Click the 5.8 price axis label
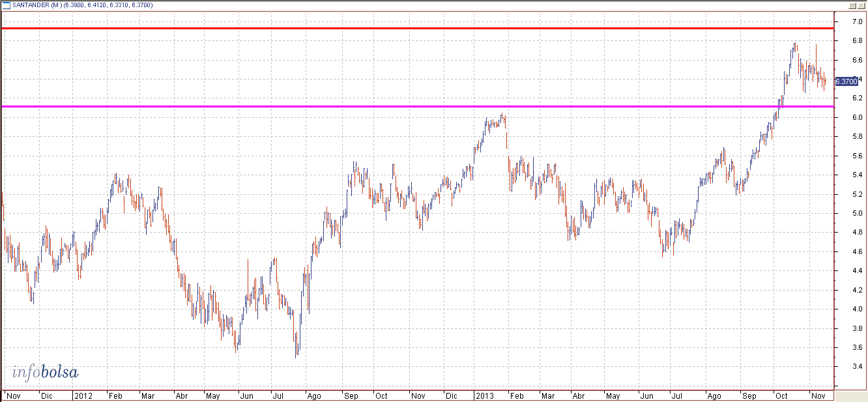 coord(858,136)
